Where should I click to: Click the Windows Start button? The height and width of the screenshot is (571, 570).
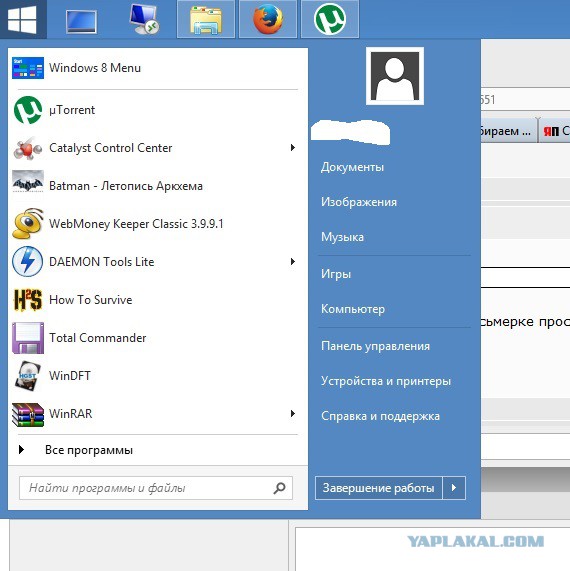click(23, 19)
